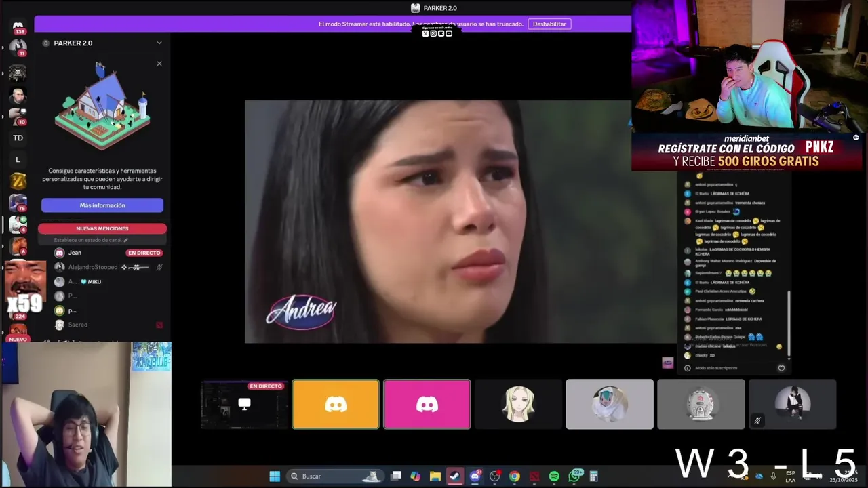The height and width of the screenshot is (488, 868).
Task: Select the blonde anime avatar participant tile
Action: coord(518,404)
